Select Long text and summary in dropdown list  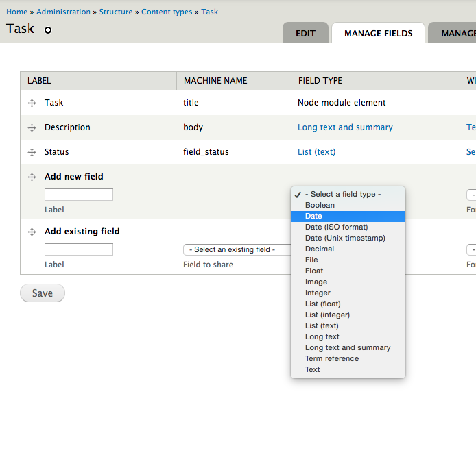[348, 347]
